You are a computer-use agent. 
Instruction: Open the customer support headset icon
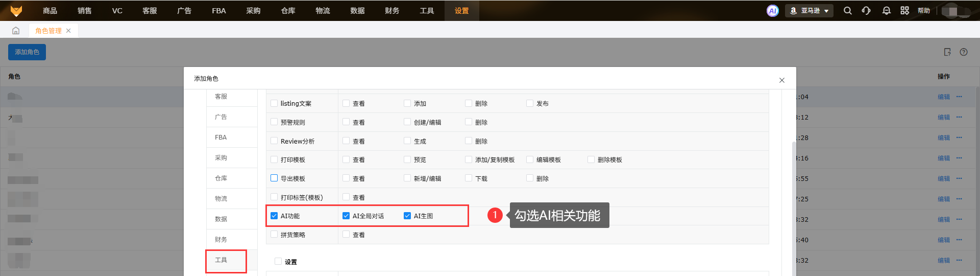(x=866, y=11)
